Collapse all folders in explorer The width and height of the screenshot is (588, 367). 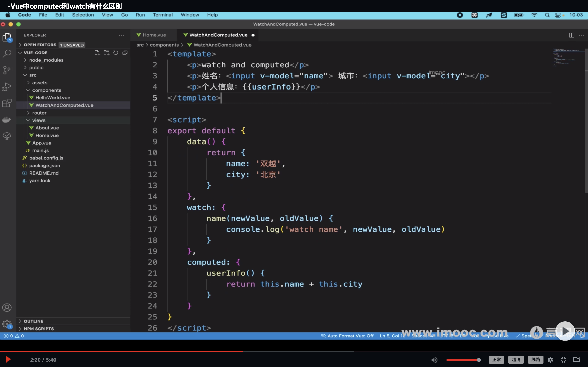(125, 53)
